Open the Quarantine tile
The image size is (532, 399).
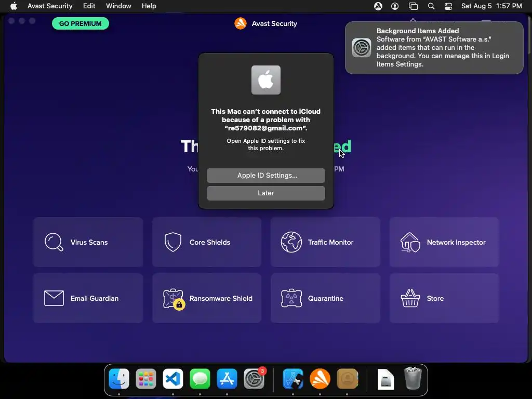pos(325,298)
